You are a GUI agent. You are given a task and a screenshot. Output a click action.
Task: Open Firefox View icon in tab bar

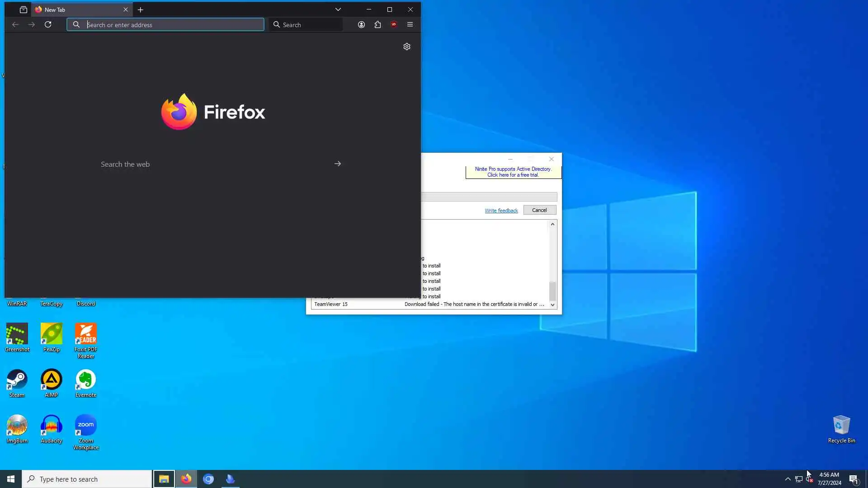(24, 9)
